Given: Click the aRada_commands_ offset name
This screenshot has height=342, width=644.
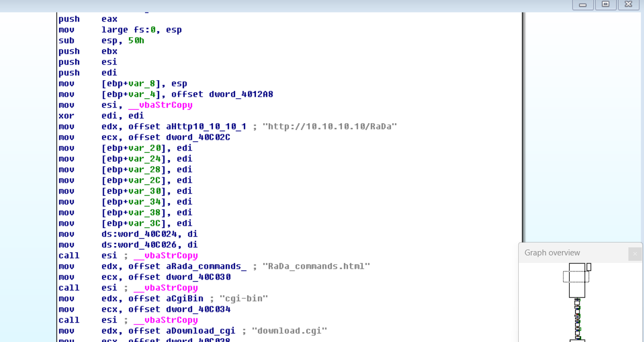Looking at the screenshot, I should tap(206, 266).
